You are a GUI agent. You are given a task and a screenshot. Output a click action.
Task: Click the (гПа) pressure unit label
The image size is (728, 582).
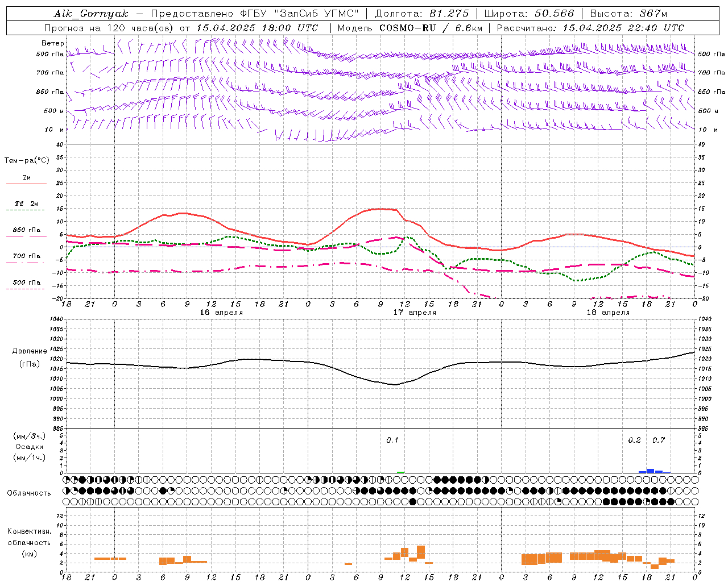pos(30,364)
